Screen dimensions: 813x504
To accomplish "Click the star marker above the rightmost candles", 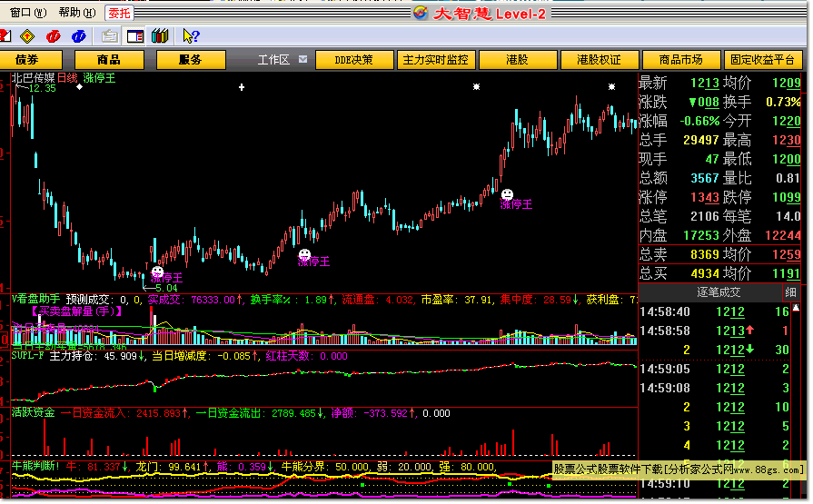I will point(612,86).
